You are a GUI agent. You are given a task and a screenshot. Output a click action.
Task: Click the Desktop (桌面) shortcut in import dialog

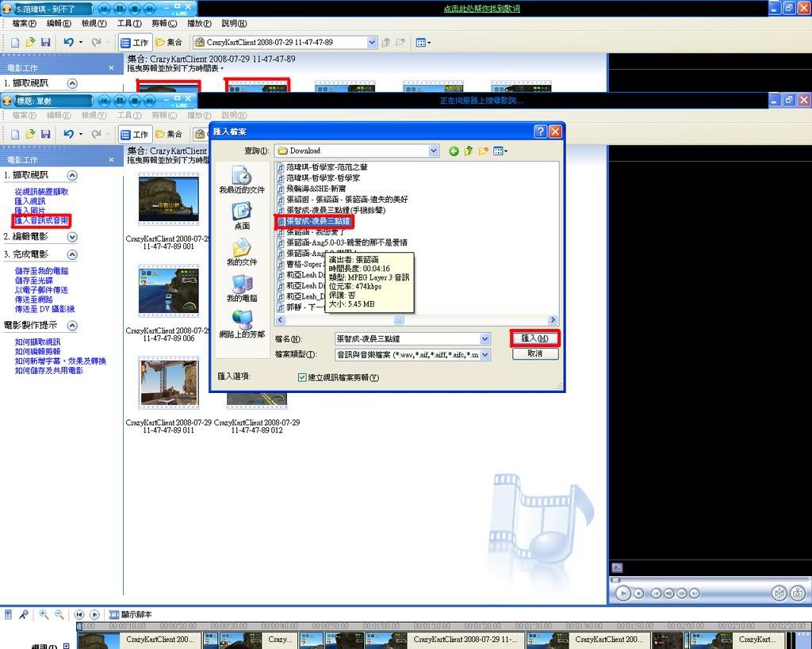pos(242,215)
